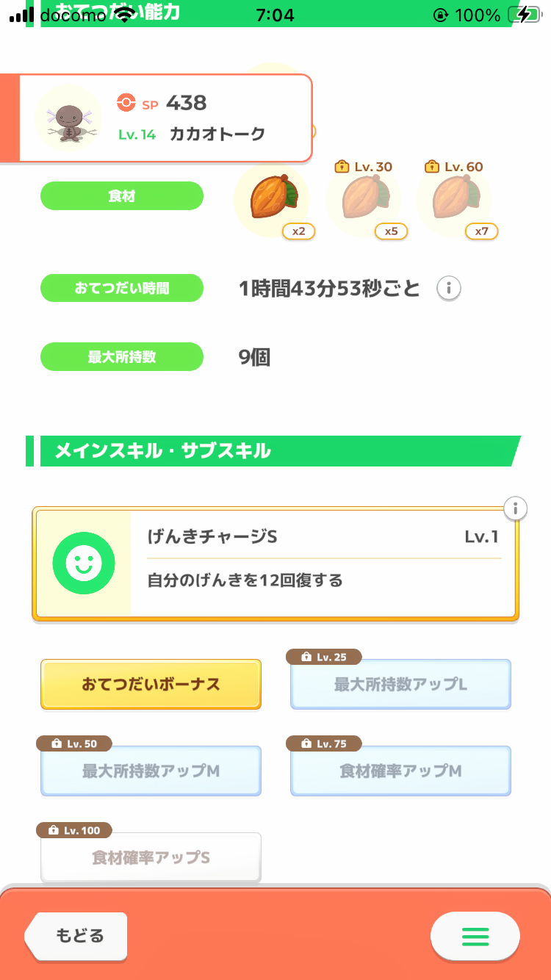Tap the locked 食材確率アップM sub skill
This screenshot has width=551, height=980.
pos(400,771)
